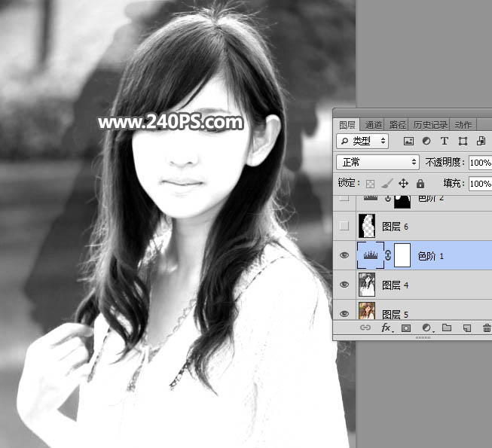Create a new layer group folder
492x448 pixels.
pyautogui.click(x=447, y=328)
